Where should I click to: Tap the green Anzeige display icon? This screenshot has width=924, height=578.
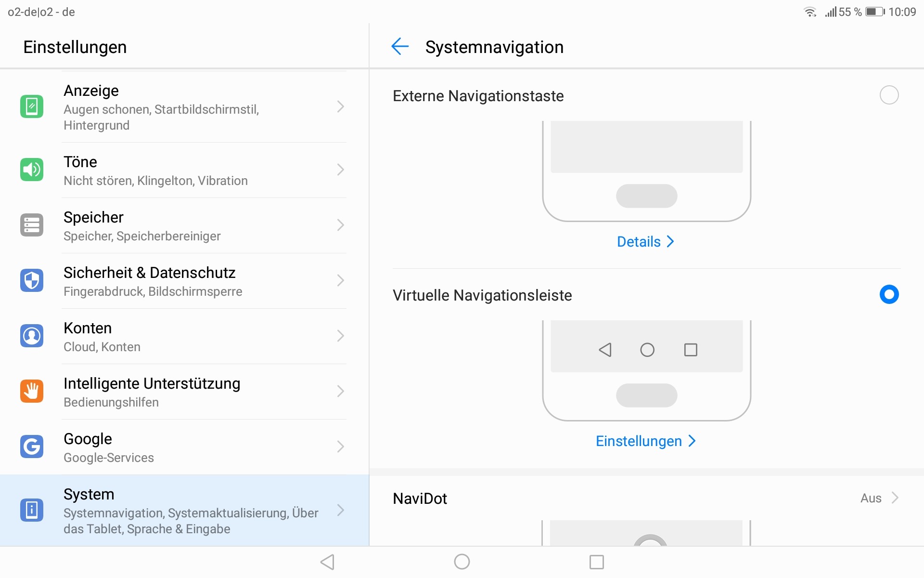tap(32, 106)
